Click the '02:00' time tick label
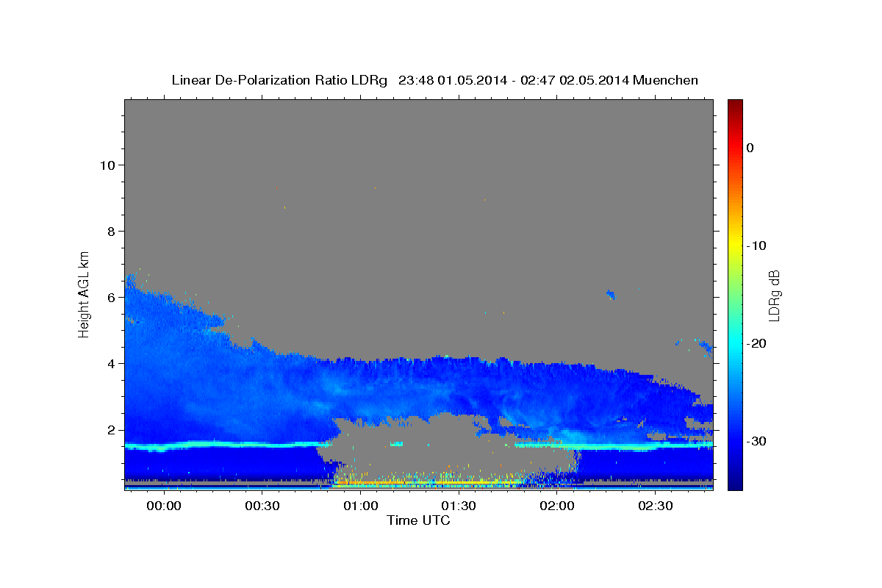 (557, 506)
